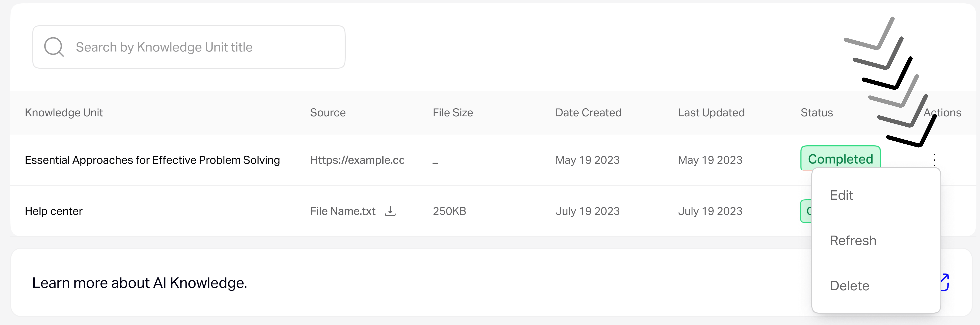Sort by the File Size column header
The image size is (980, 325).
pos(453,113)
